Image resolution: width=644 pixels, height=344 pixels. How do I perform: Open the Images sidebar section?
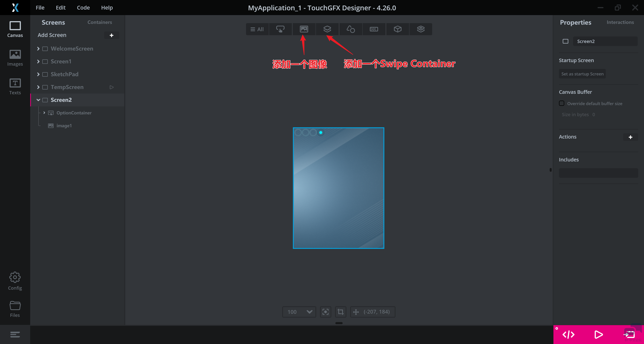[x=15, y=58]
